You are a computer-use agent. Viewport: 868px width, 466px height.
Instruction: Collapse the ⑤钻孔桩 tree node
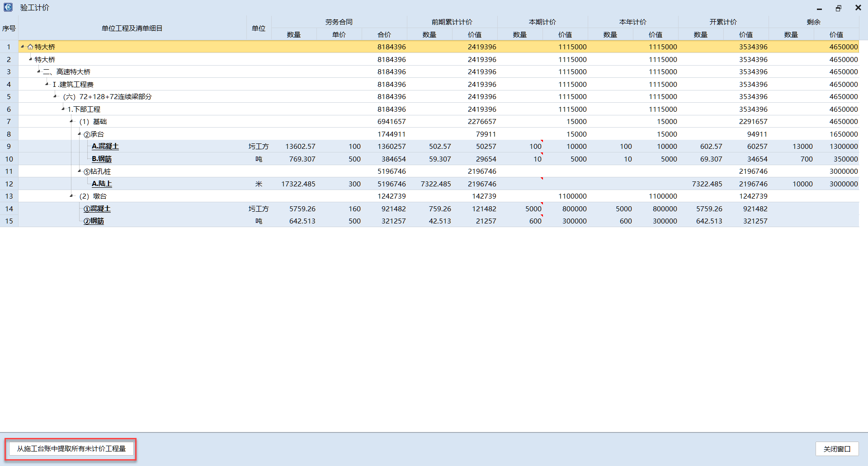pos(80,171)
